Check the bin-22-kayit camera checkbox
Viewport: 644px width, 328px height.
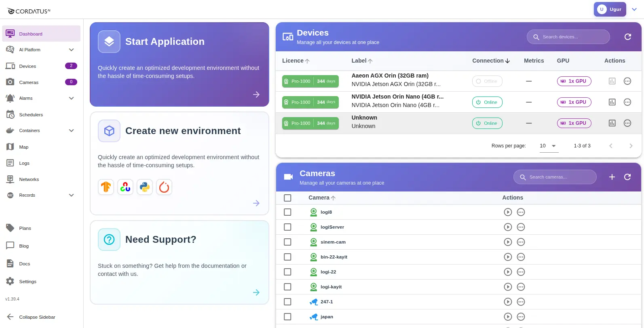pyautogui.click(x=287, y=257)
